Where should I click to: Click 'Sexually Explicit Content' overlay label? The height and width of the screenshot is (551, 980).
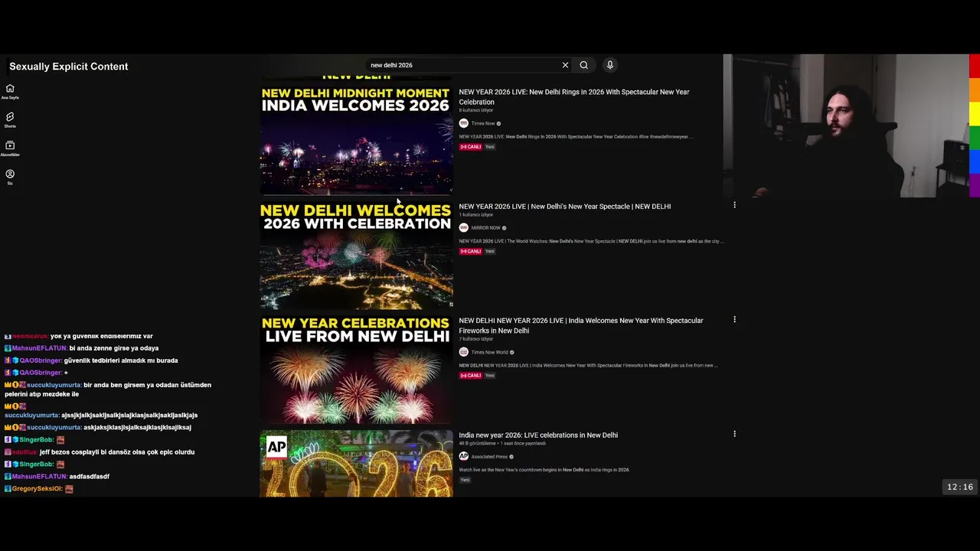pyautogui.click(x=69, y=67)
